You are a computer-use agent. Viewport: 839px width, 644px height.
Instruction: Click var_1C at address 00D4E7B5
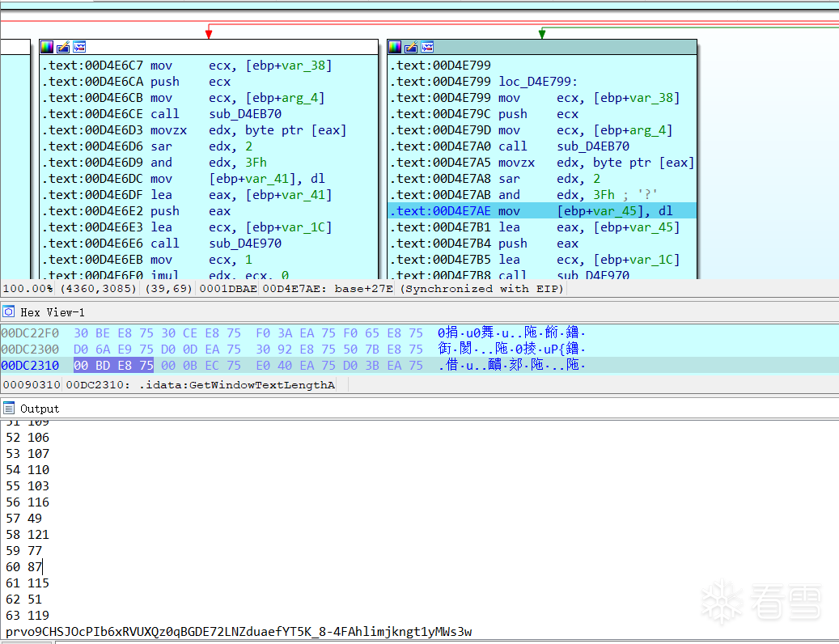[651, 260]
